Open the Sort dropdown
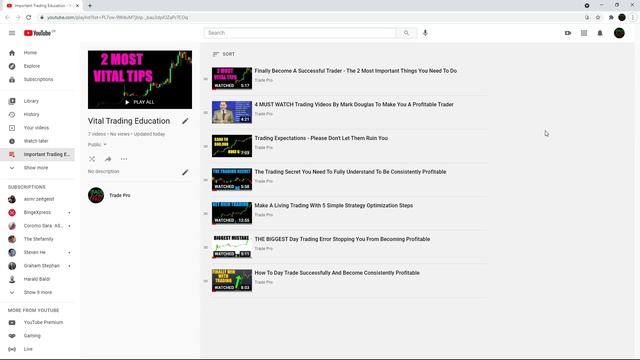Image resolution: width=640 pixels, height=360 pixels. 224,54
